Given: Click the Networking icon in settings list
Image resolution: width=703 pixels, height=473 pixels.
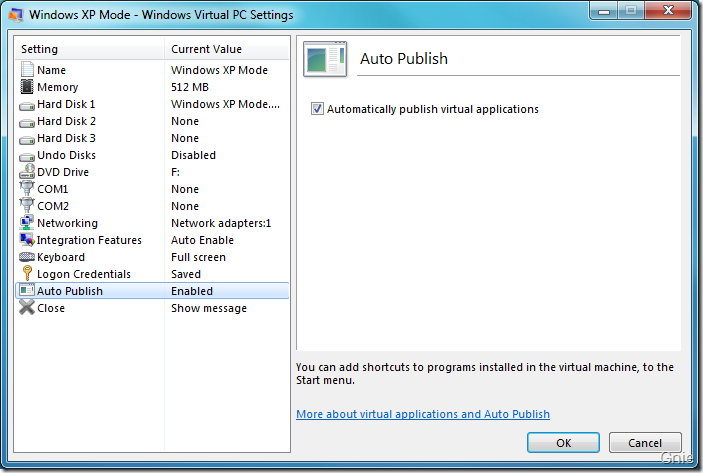Looking at the screenshot, I should (x=27, y=223).
